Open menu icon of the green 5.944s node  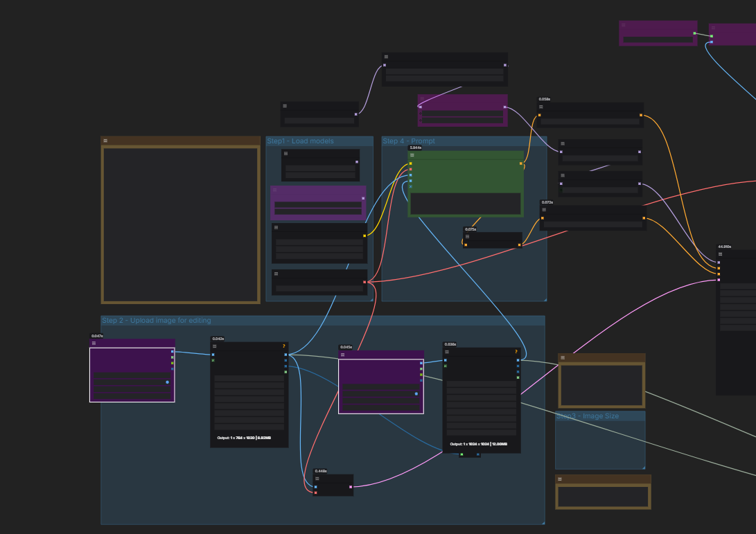pos(412,155)
